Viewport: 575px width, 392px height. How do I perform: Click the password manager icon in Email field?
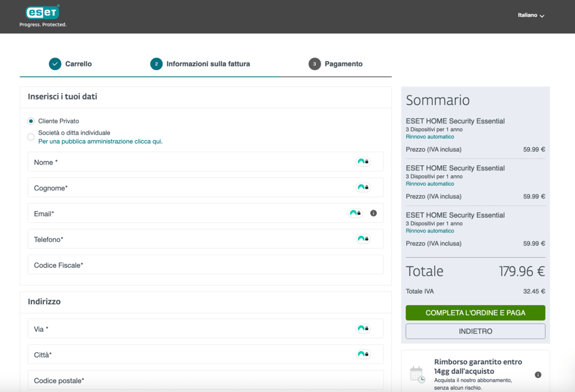tap(355, 213)
